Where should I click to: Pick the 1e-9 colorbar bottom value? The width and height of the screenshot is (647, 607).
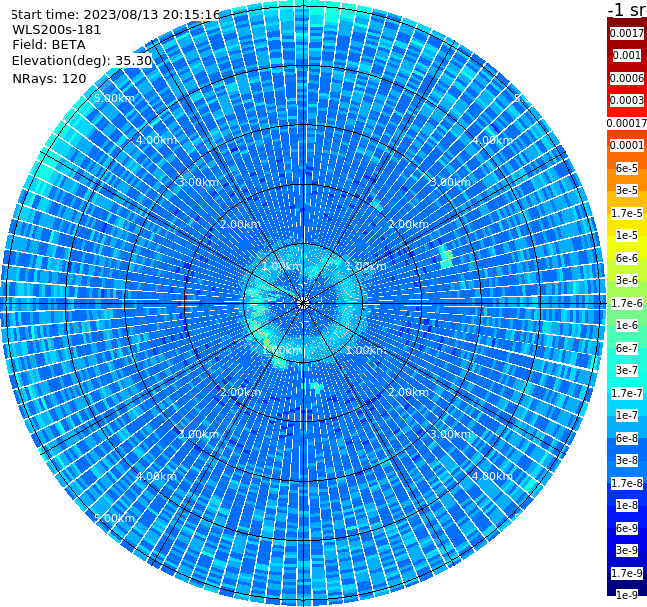click(627, 595)
